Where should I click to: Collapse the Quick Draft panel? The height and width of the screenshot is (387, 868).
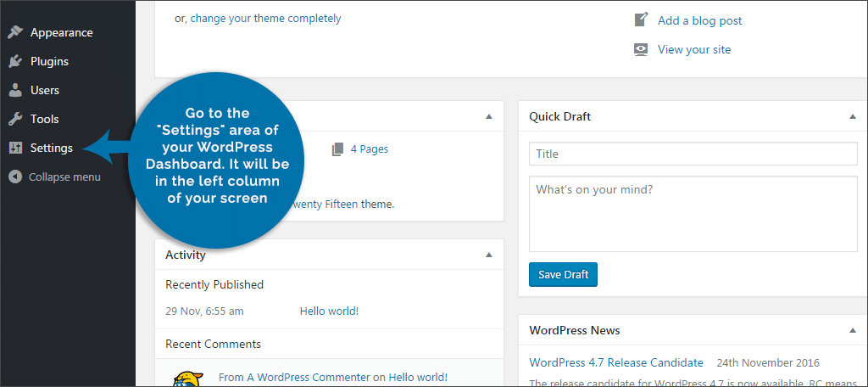coord(852,116)
